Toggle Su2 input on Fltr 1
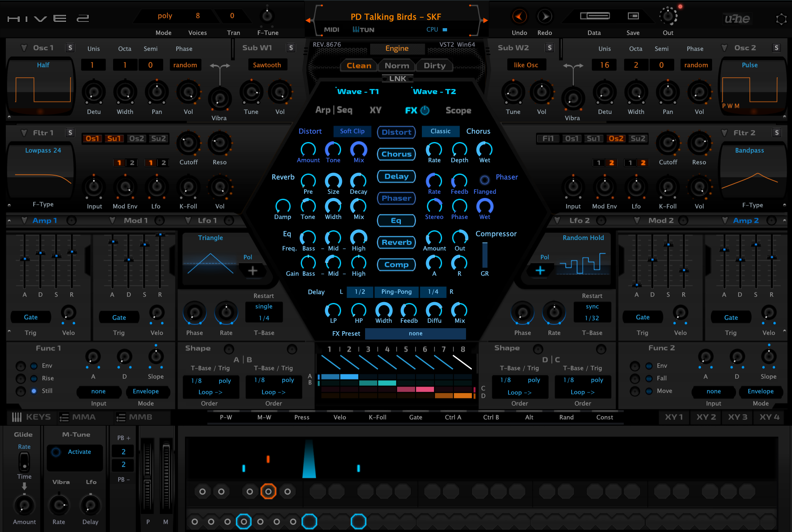 pos(158,138)
